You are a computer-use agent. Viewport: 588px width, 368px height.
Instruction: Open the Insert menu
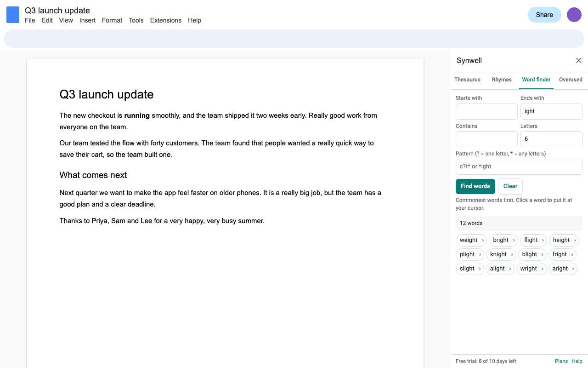tap(87, 20)
